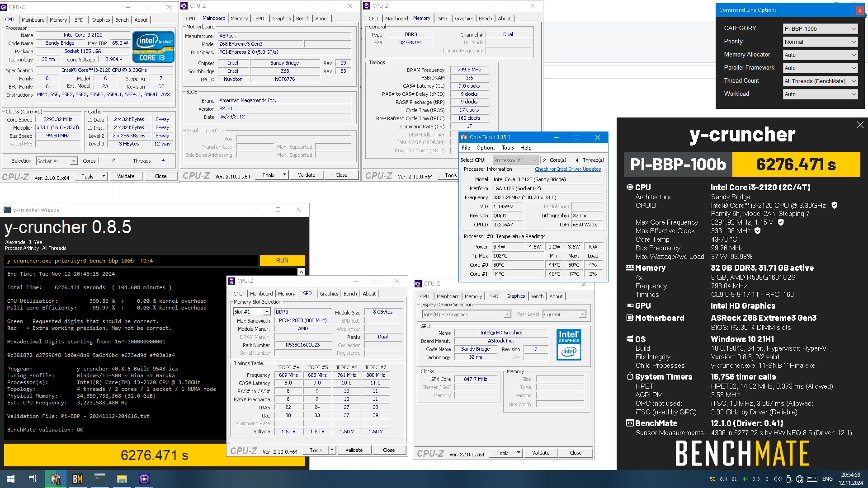This screenshot has height=488, width=868.
Task: Click the network globe tray icon
Action: 800,479
